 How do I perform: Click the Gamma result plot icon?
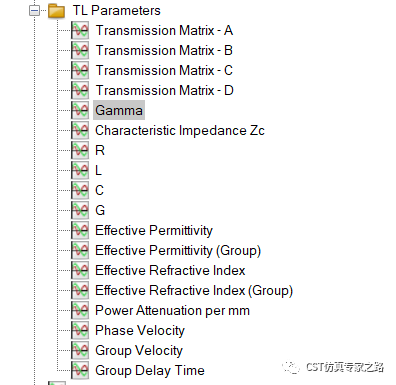(80, 110)
